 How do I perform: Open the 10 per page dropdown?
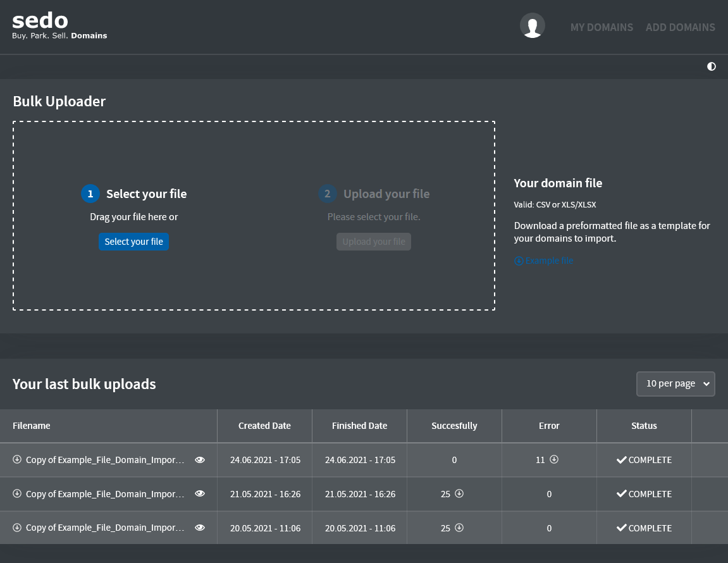point(676,384)
